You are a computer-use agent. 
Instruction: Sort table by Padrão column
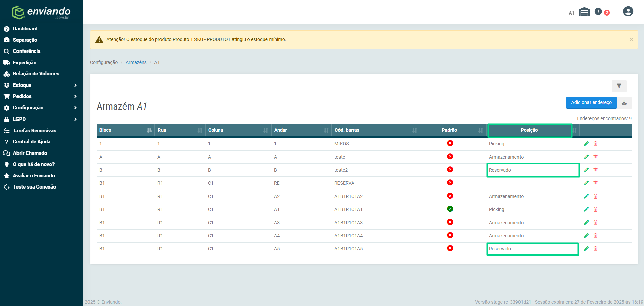[x=453, y=130]
